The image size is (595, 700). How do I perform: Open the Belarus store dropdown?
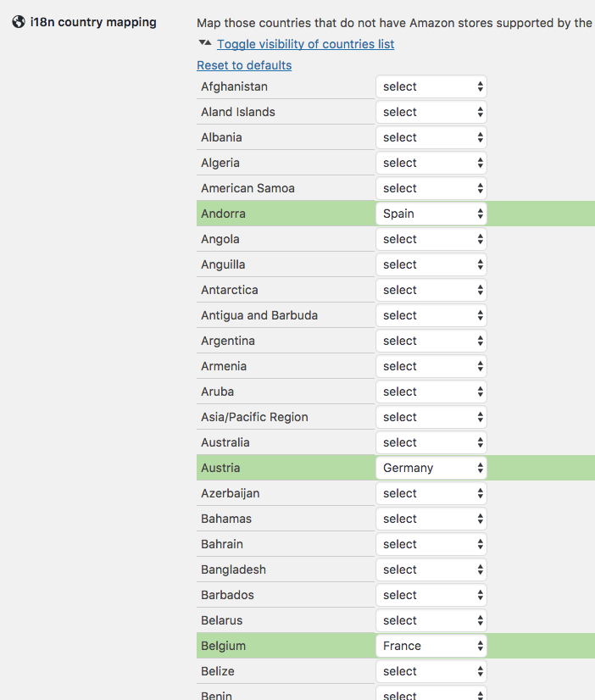pyautogui.click(x=431, y=620)
